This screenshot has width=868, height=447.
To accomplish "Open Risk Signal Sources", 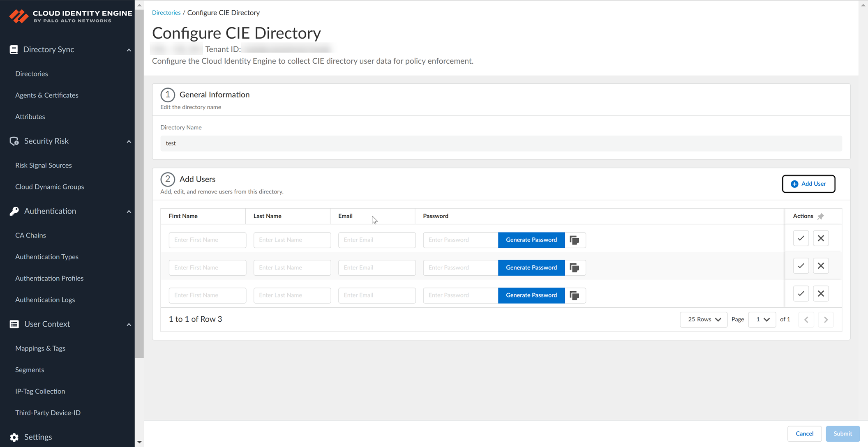I will (x=44, y=165).
